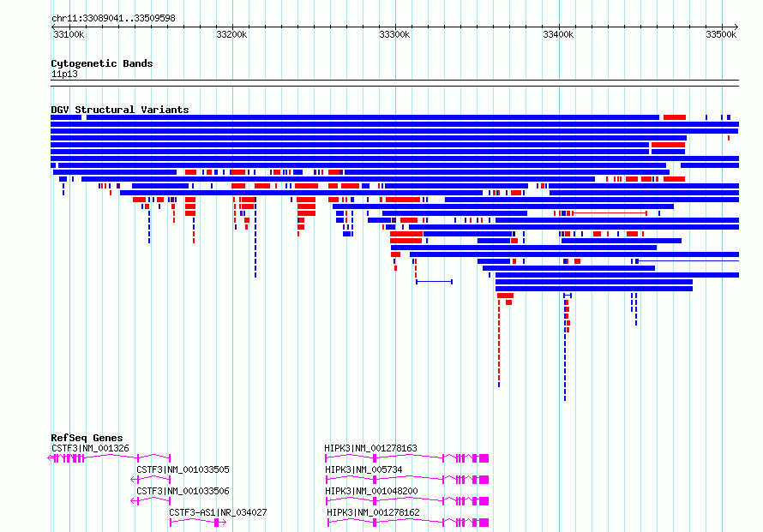Screen dimensions: 763x532
Task: Open the HIPK3|NM_005734 gene label
Action: [x=364, y=469]
